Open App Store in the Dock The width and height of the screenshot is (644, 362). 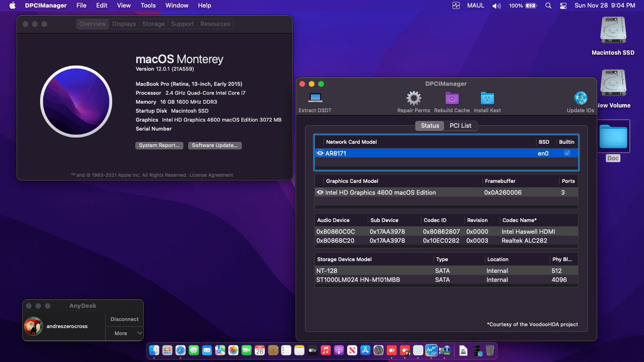tap(365, 350)
